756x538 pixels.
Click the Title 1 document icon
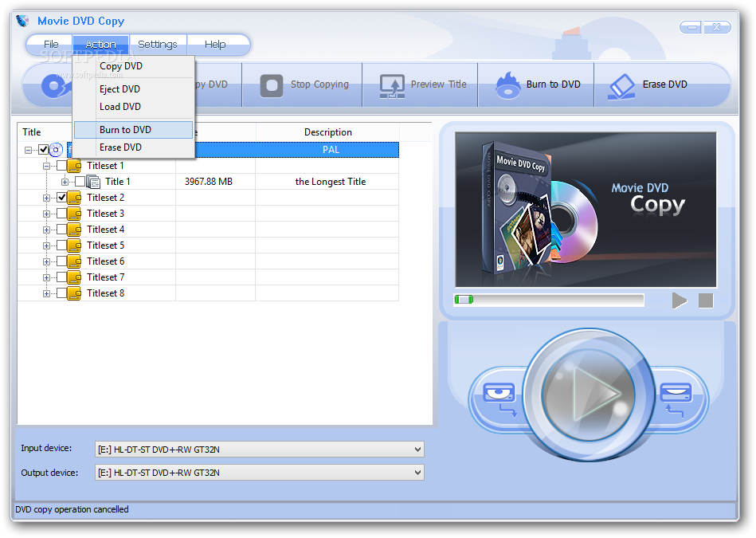tap(93, 182)
